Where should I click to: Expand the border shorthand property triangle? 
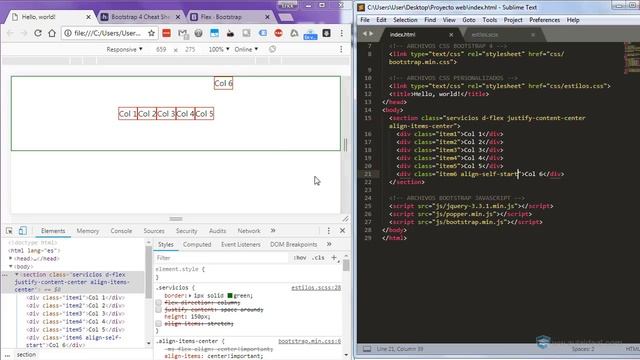(x=190, y=296)
